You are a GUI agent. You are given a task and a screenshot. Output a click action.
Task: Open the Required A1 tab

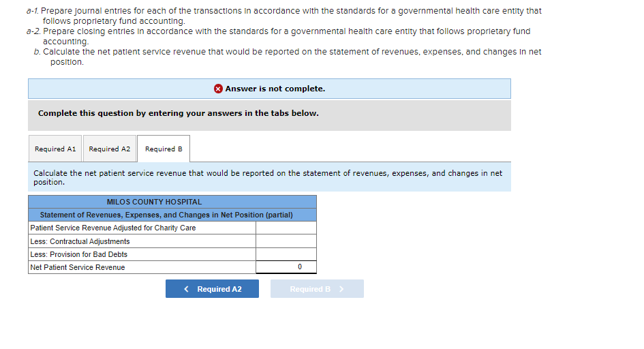[x=55, y=149]
